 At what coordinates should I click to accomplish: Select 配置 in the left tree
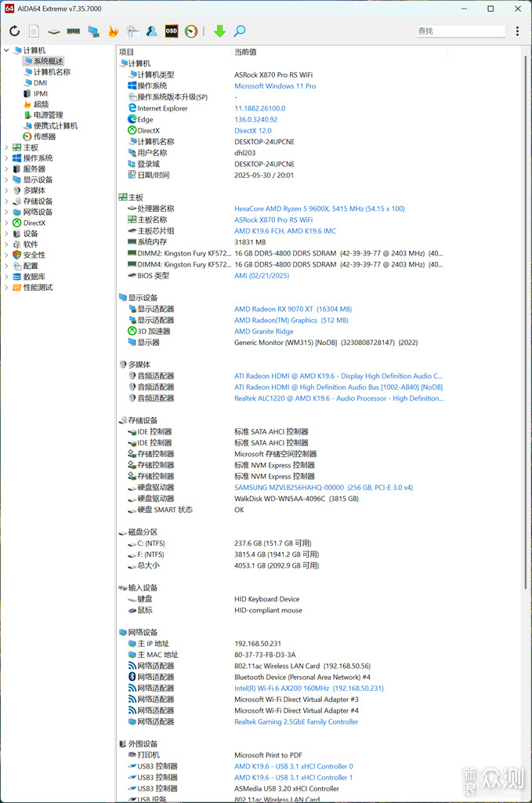(x=31, y=265)
